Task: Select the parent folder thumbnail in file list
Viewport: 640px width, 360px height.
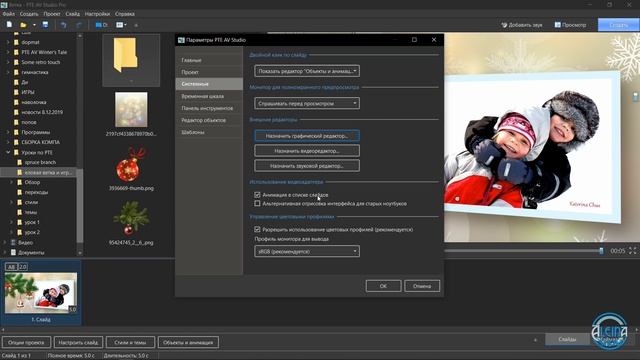Action: 131,60
